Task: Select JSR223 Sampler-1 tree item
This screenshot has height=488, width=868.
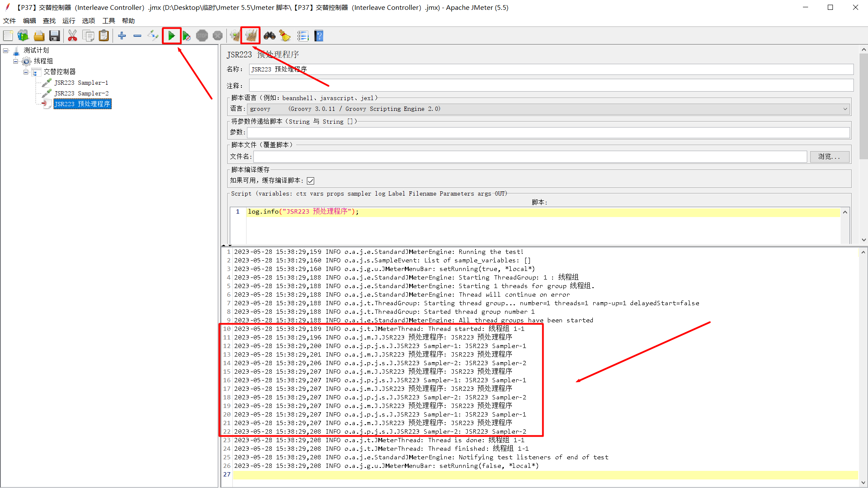Action: (81, 83)
